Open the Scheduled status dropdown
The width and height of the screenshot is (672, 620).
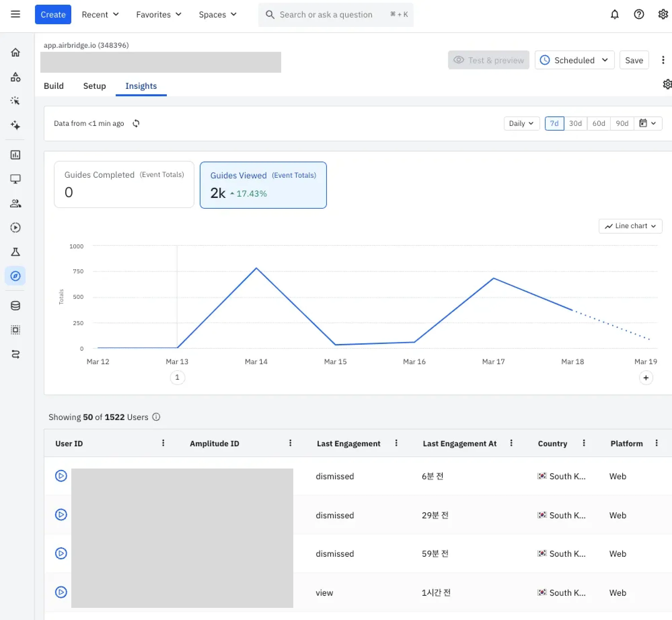point(574,60)
